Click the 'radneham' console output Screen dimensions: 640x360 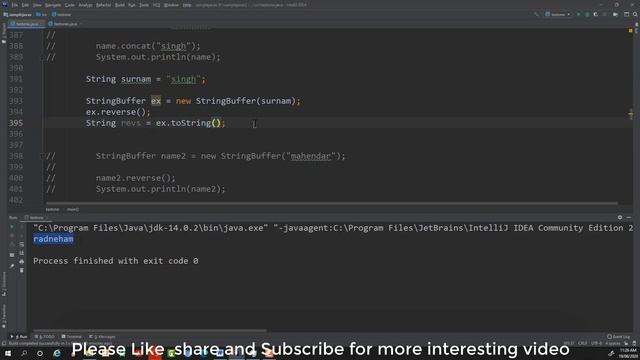click(x=53, y=239)
